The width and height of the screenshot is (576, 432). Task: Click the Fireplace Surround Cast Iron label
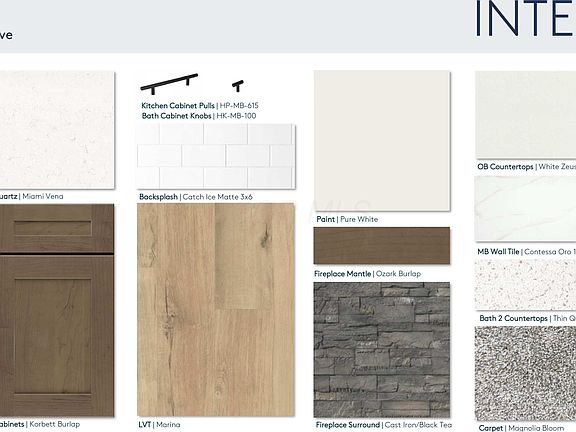(384, 425)
